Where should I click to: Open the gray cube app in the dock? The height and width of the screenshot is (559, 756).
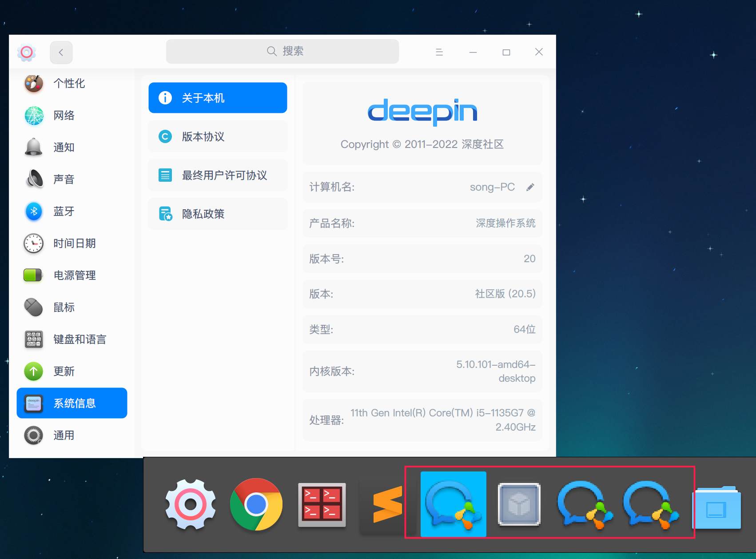(519, 504)
